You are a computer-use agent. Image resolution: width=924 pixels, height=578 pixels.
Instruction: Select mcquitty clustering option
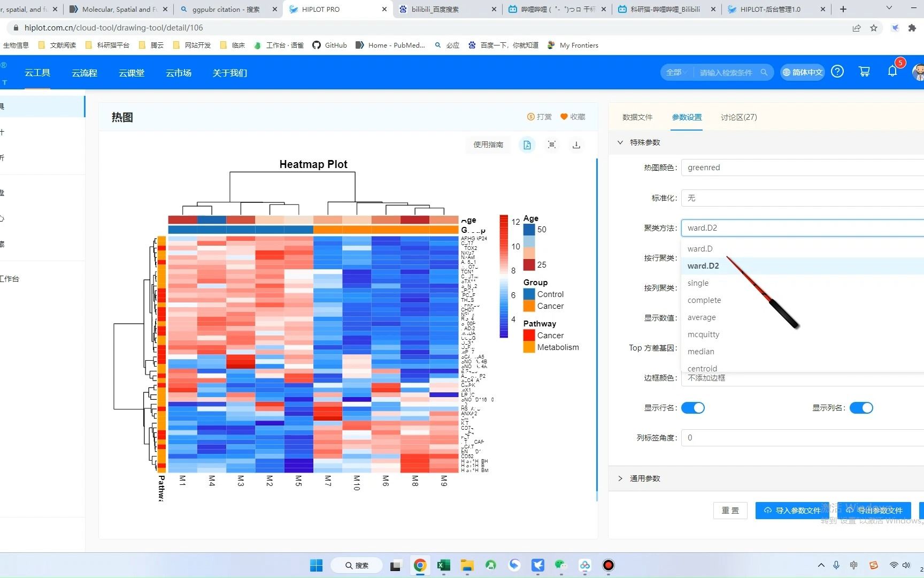tap(802, 334)
